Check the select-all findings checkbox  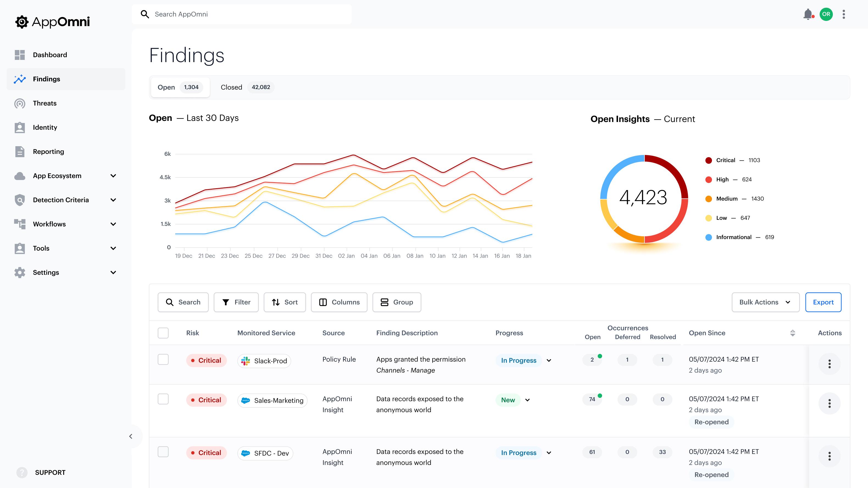[x=163, y=333]
